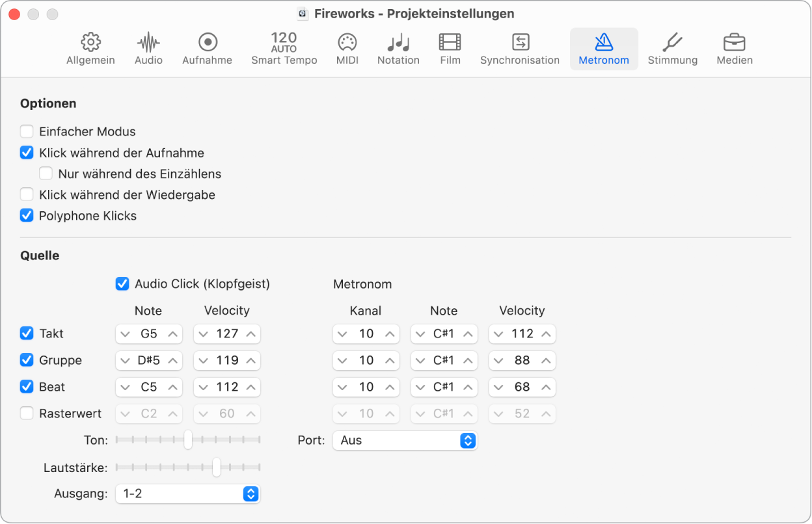Image resolution: width=812 pixels, height=524 pixels.
Task: Open the Audio waveform settings pane
Action: [x=148, y=49]
